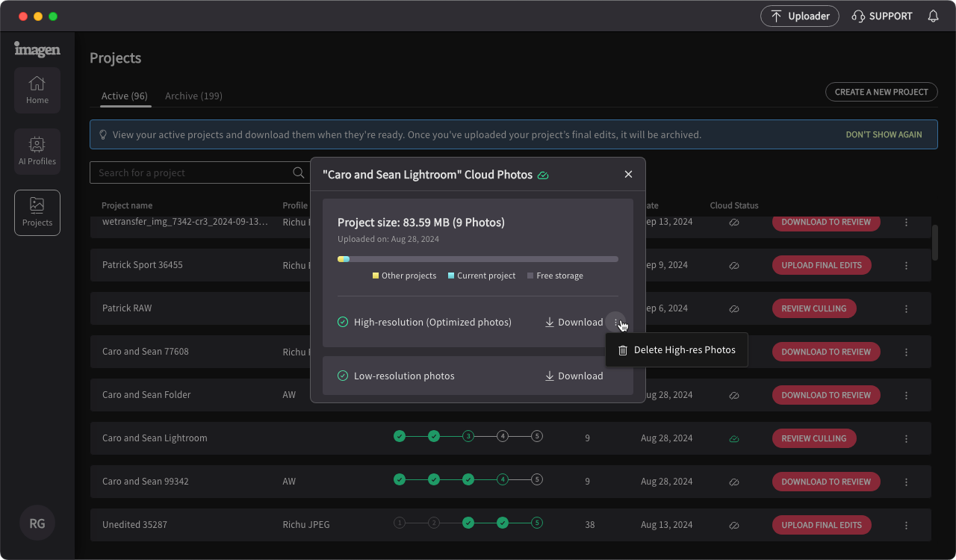Click REVIEW CULLING for Patrick RAW
The height and width of the screenshot is (560, 956).
tap(814, 308)
